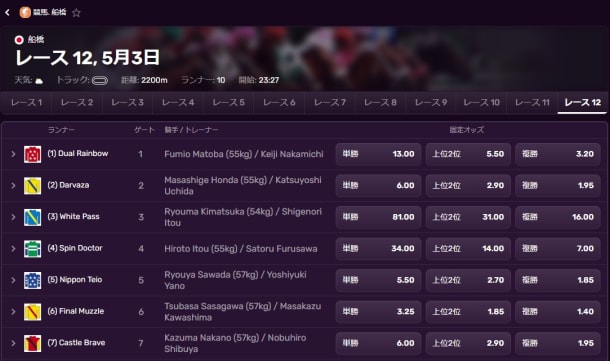This screenshot has height=361, width=610.
Task: Bet win on Dual Rainbow at 13.00
Action: (x=379, y=154)
